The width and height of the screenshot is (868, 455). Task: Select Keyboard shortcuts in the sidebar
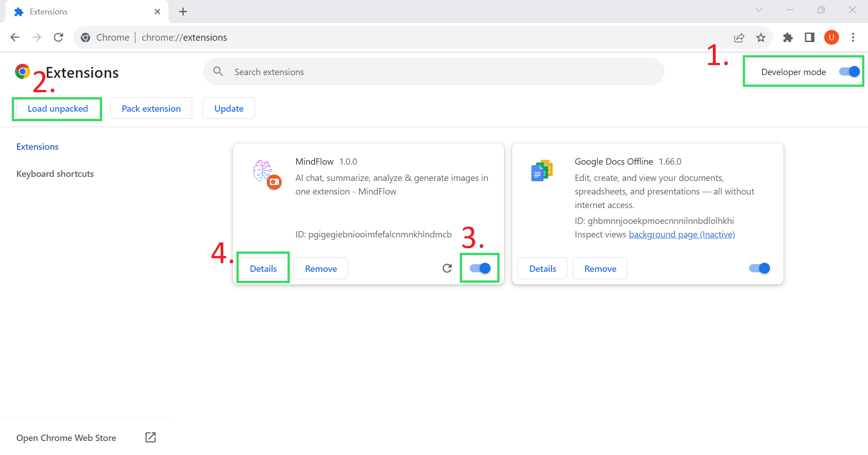click(x=55, y=173)
